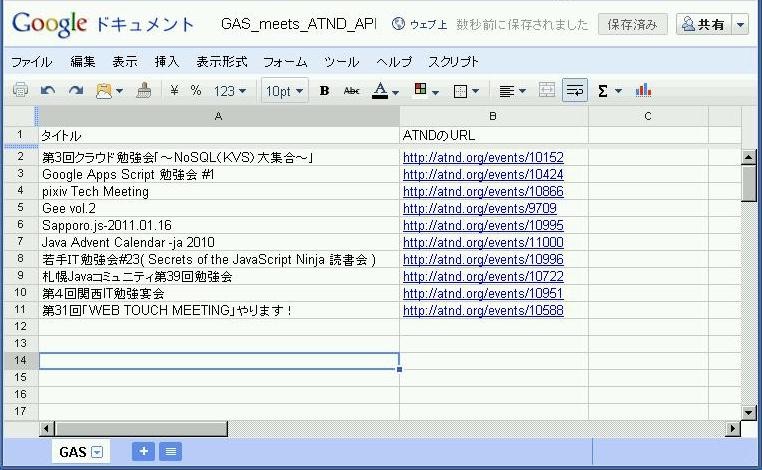Open the 表示 menu

tap(125, 62)
